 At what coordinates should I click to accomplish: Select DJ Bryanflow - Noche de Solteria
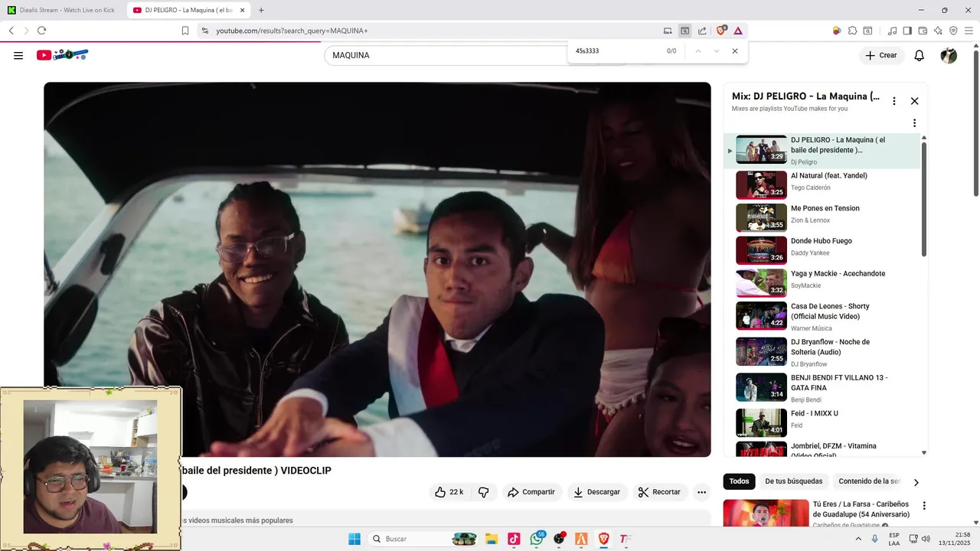click(x=823, y=351)
